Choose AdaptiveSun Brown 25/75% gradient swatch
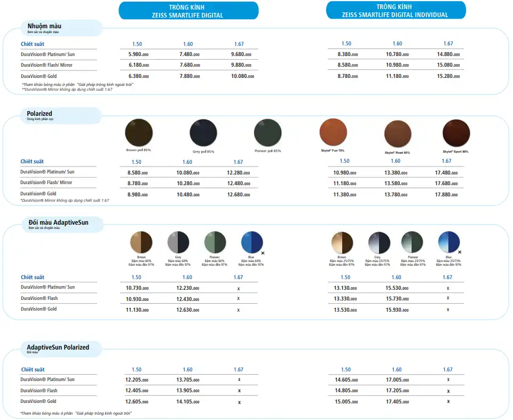Viewport: 513px width, 420px height. (342, 243)
